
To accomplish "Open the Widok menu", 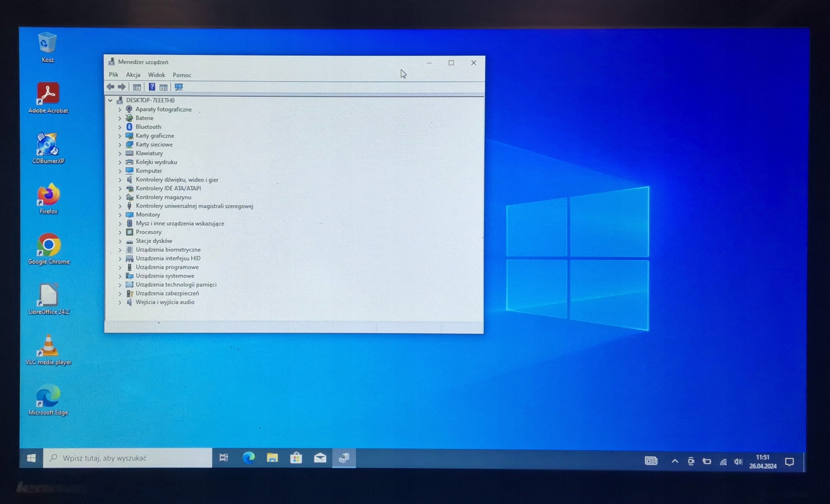I will click(x=156, y=75).
